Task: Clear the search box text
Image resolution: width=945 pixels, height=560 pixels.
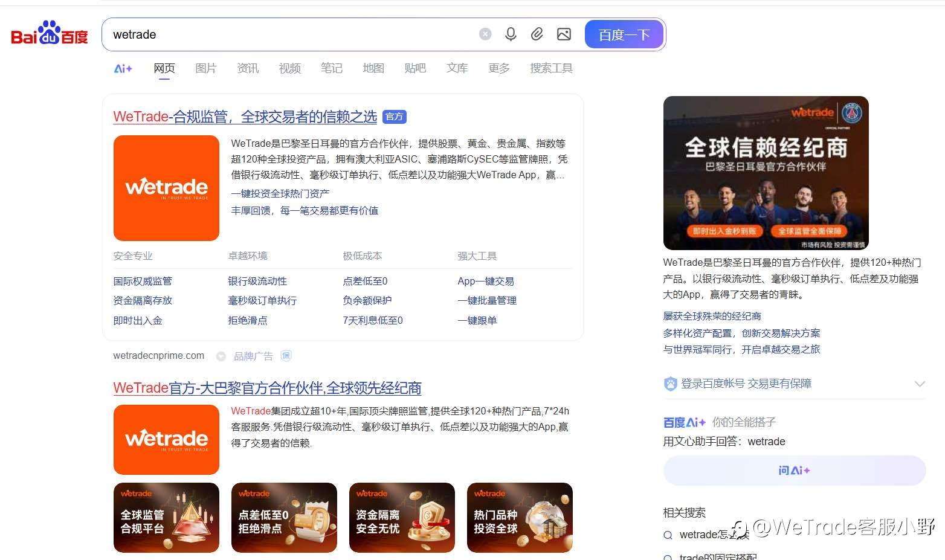Action: [x=485, y=34]
